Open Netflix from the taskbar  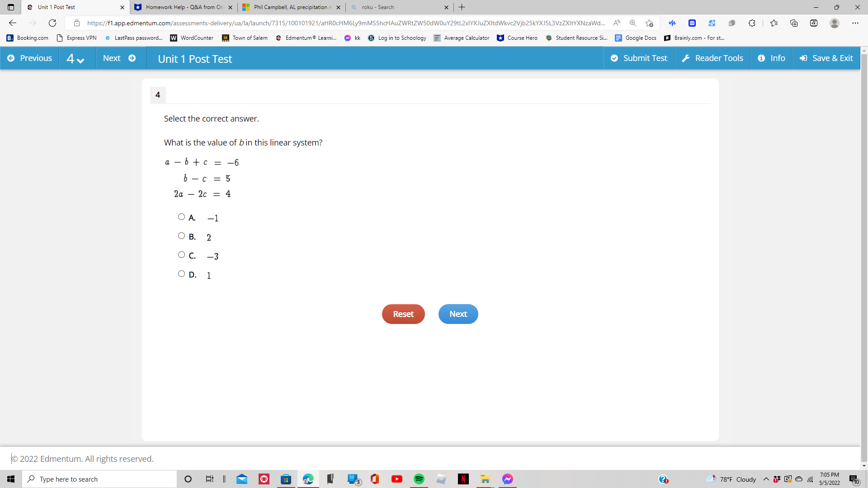[x=463, y=479]
